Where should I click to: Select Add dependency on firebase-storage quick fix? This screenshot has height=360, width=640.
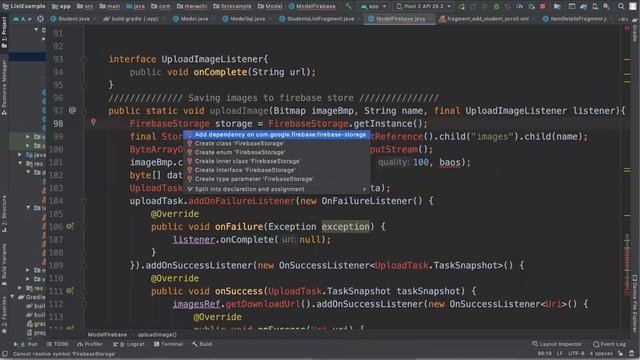click(277, 135)
